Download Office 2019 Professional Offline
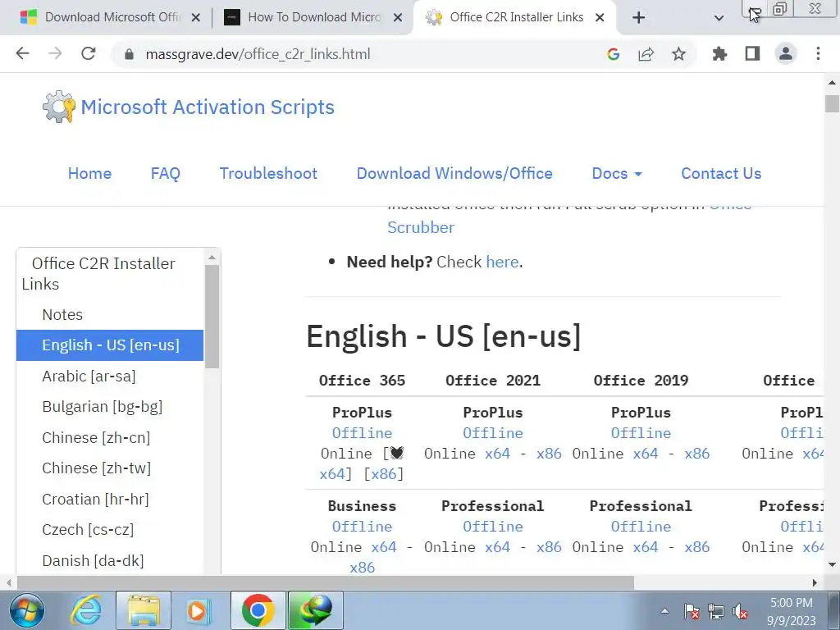This screenshot has height=630, width=840. pyautogui.click(x=641, y=527)
